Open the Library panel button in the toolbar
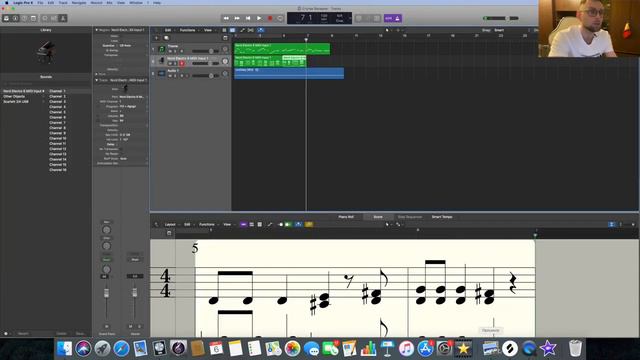The height and width of the screenshot is (360, 640). (6, 18)
